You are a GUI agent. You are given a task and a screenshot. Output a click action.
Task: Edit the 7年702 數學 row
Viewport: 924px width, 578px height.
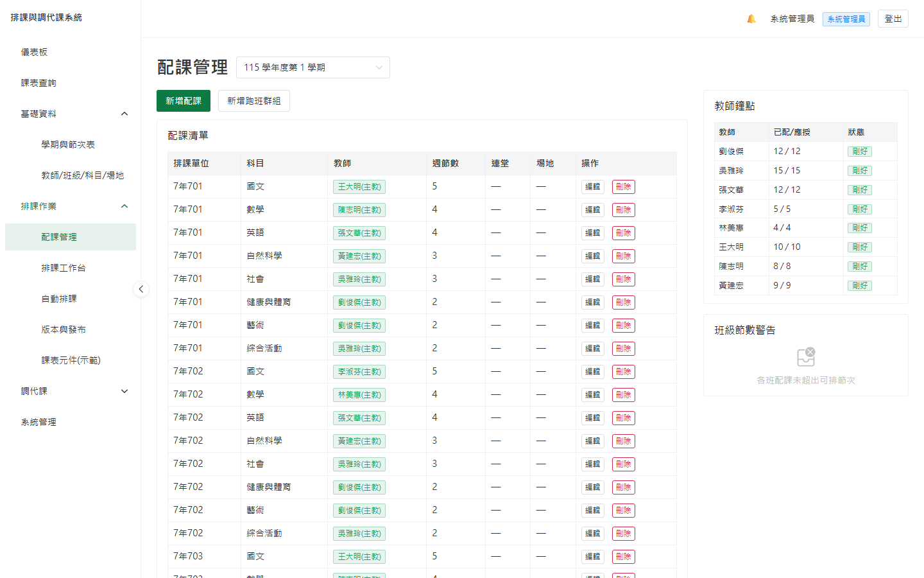coord(593,395)
